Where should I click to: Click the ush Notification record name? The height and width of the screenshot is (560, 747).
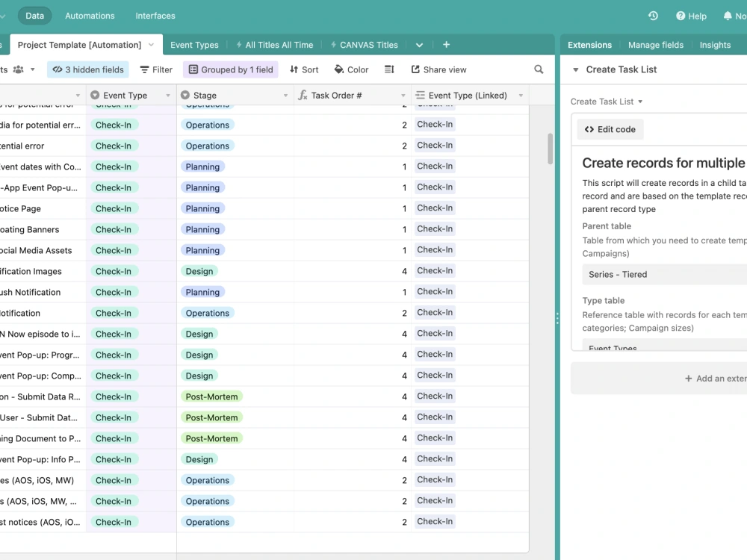pos(31,293)
